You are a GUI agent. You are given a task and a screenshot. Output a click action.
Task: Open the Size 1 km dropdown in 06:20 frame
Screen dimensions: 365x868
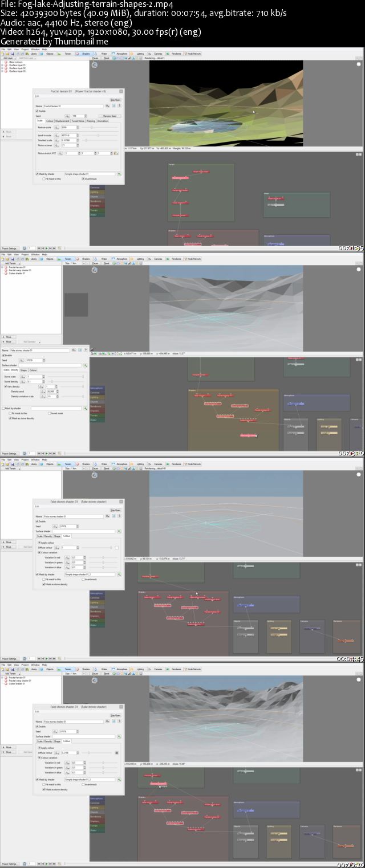click(74, 674)
